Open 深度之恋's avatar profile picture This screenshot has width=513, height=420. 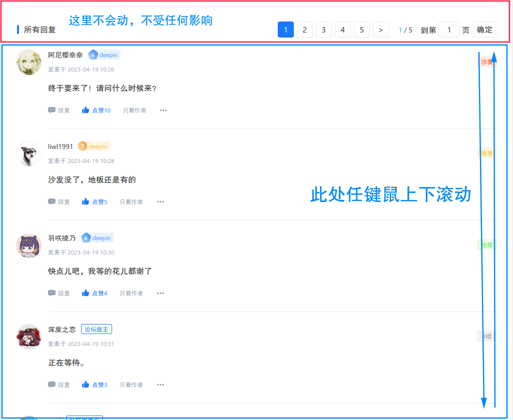coord(29,336)
